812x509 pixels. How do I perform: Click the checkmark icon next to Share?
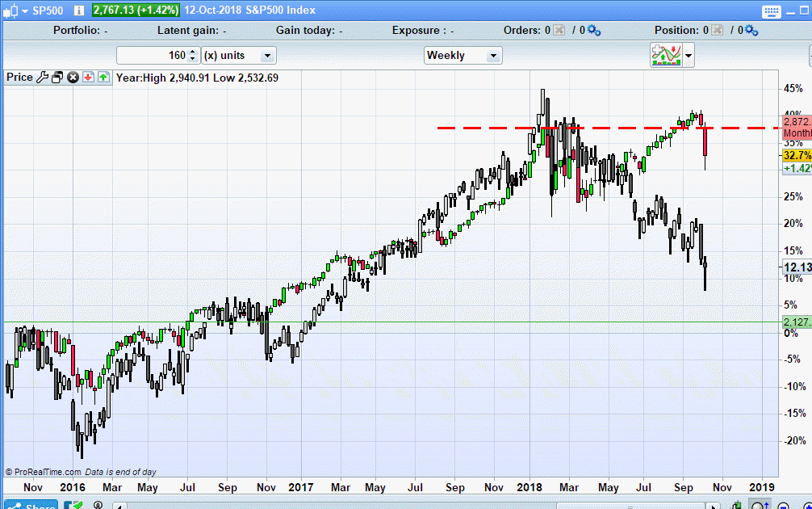[x=73, y=506]
